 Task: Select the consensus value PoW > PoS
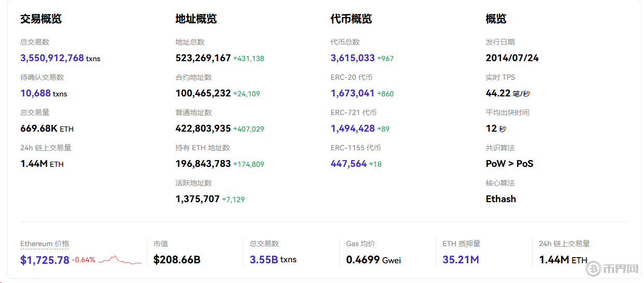pyautogui.click(x=509, y=164)
